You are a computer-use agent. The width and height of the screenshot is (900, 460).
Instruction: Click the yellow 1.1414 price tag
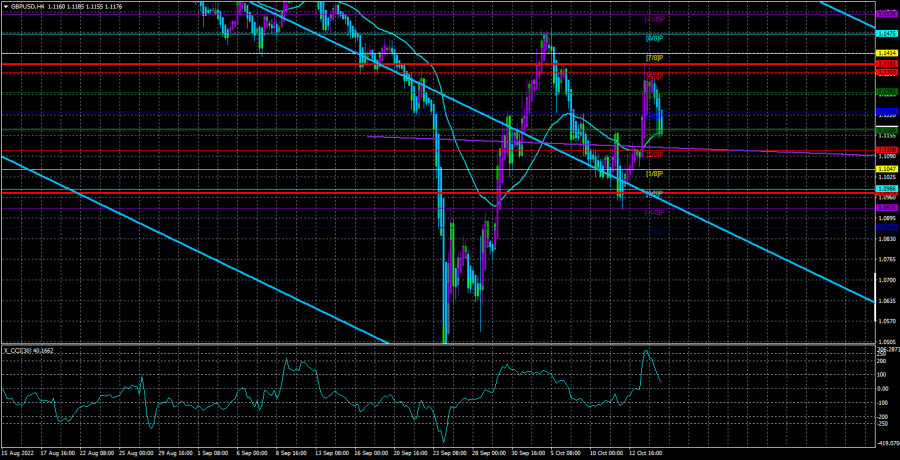pyautogui.click(x=886, y=53)
